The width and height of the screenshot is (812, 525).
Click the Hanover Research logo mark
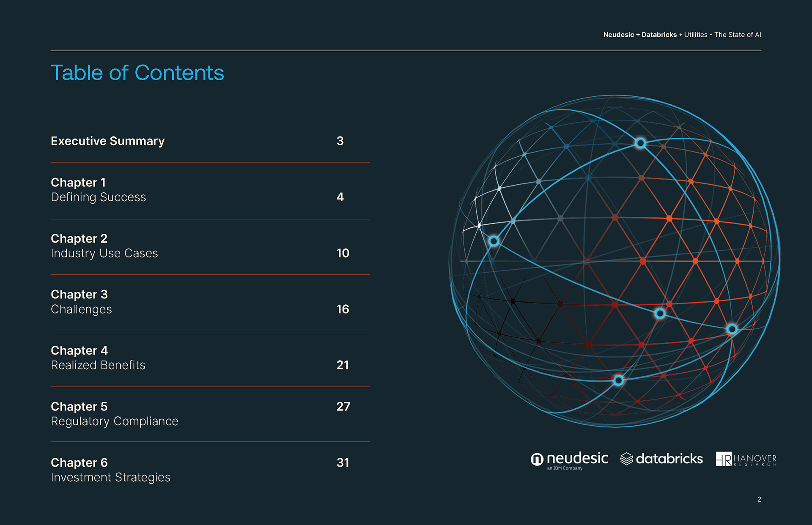[724, 459]
